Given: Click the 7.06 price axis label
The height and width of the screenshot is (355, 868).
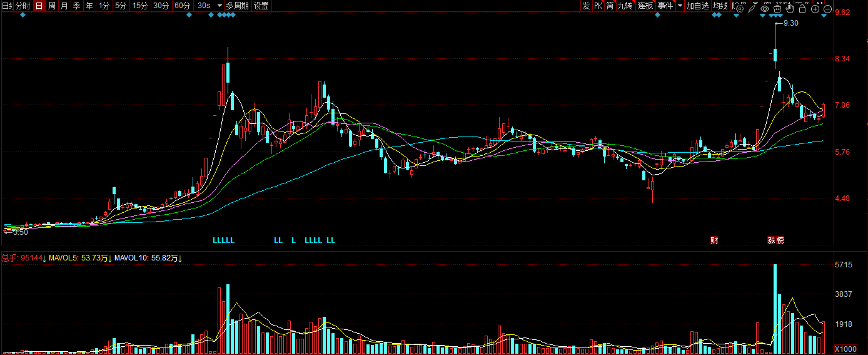Looking at the screenshot, I should [842, 105].
